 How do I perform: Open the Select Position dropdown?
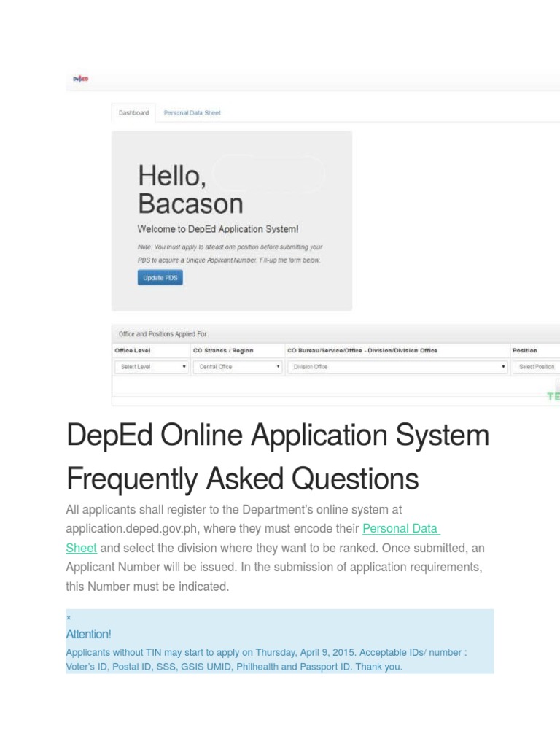pos(537,367)
